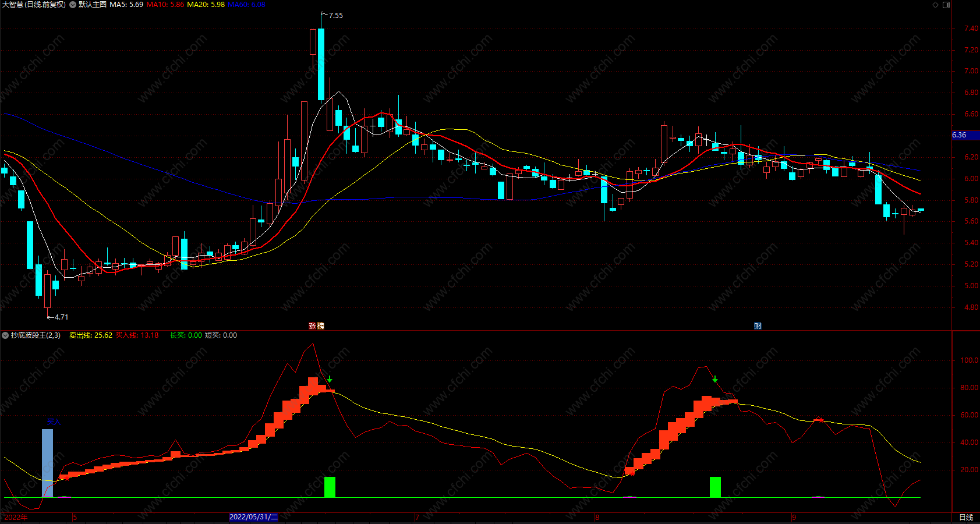This screenshot has width=980, height=524.
Task: Click the MA20: 5.98 indicator label
Action: (206, 5)
